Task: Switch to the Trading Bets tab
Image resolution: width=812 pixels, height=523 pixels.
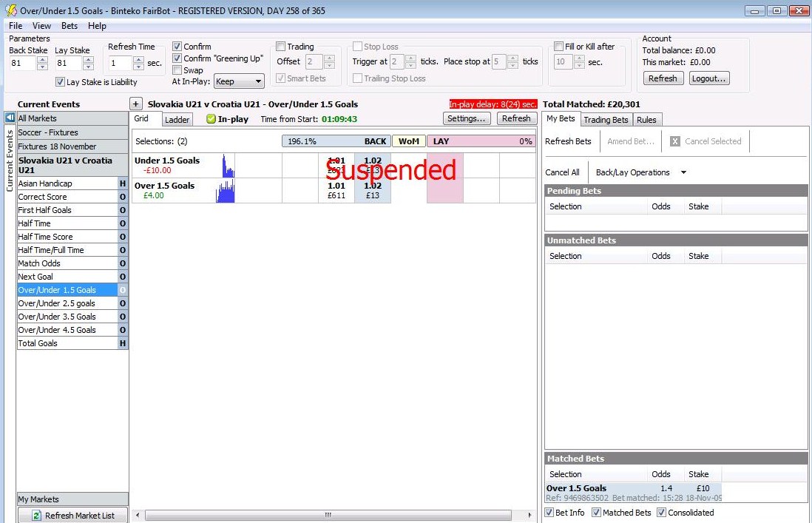Action: click(606, 120)
